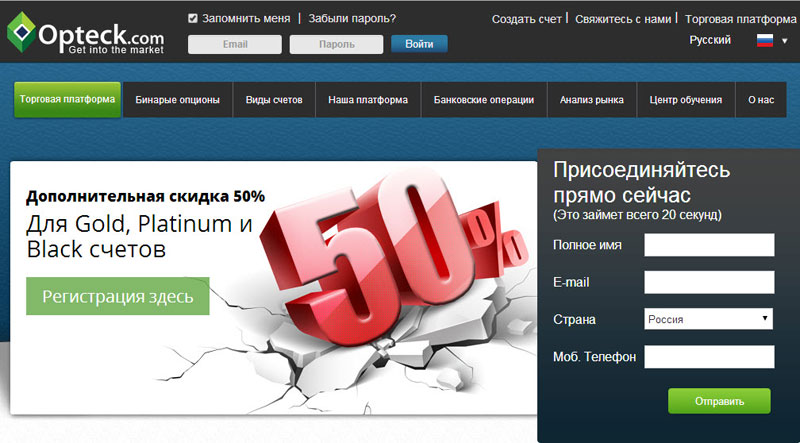Open the Виды счетов menu
Image resolution: width=800 pixels, height=443 pixels.
pyautogui.click(x=274, y=100)
